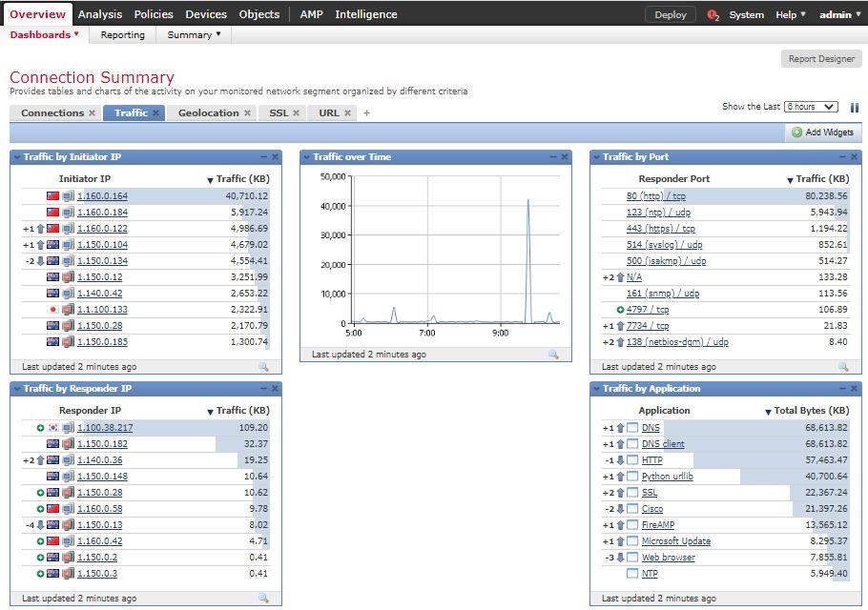Close the Connections tab with its x
The image size is (868, 610).
click(92, 112)
